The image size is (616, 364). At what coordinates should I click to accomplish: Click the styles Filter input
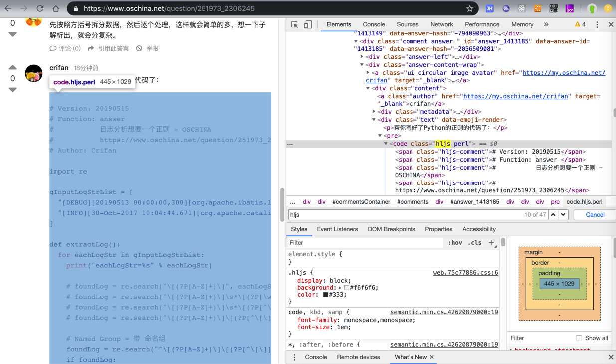pos(365,243)
